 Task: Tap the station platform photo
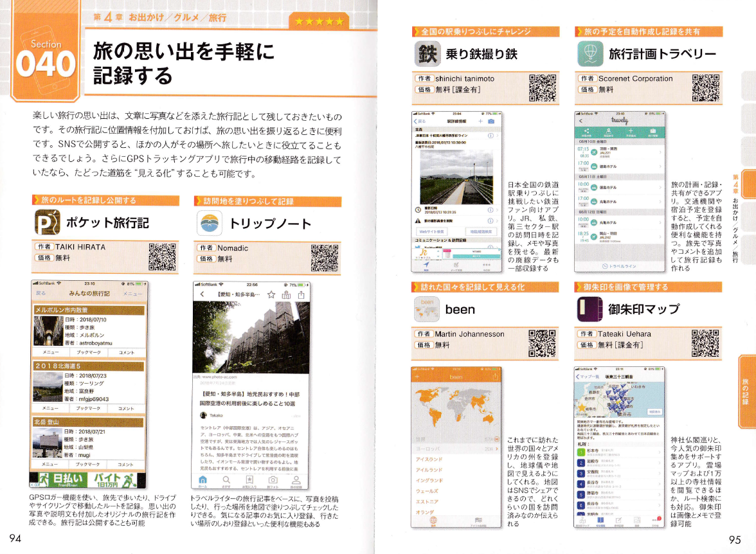pyautogui.click(x=456, y=177)
